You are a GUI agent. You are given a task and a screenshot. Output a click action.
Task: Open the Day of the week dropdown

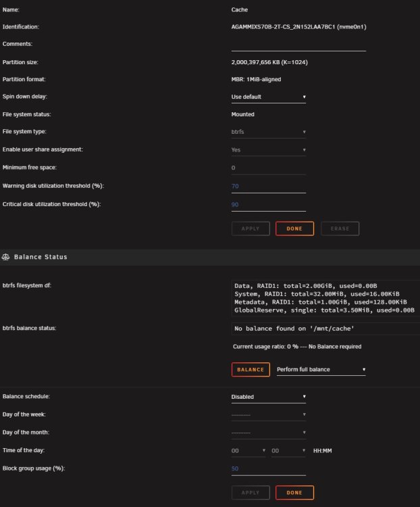[269, 414]
